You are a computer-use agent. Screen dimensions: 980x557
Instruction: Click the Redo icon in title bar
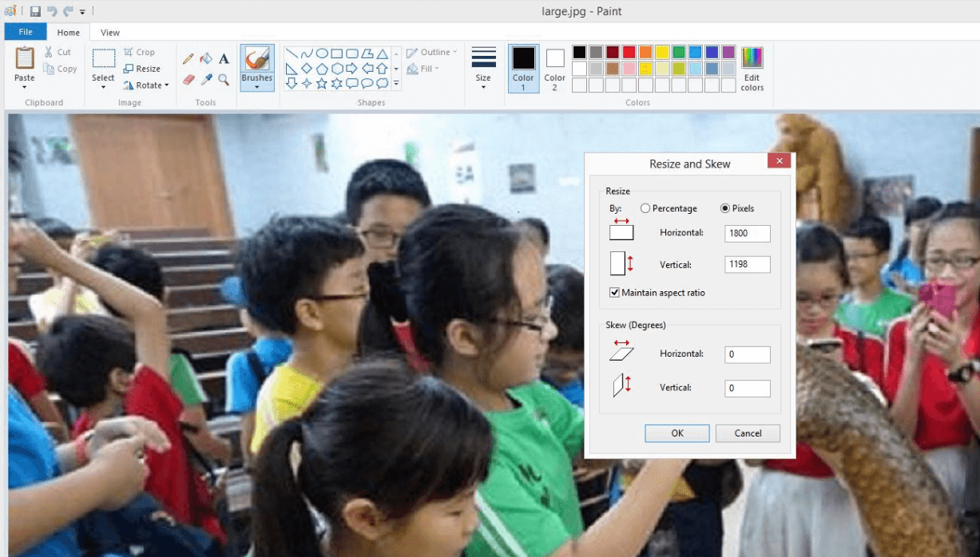69,11
